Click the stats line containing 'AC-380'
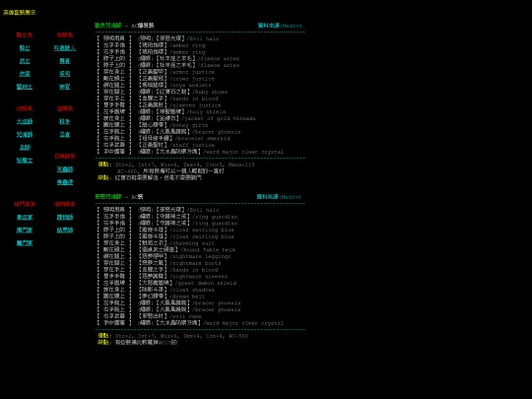532x399 pixels. (x=173, y=336)
